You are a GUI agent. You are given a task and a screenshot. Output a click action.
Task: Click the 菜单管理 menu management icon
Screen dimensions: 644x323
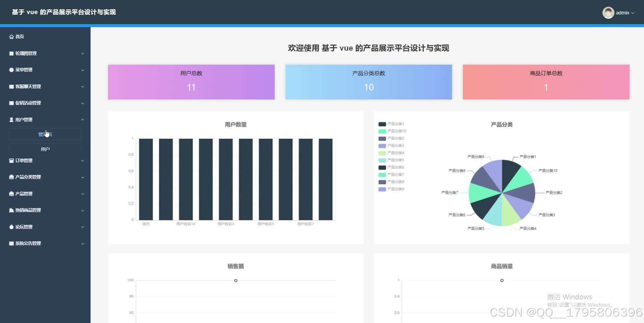[11, 70]
